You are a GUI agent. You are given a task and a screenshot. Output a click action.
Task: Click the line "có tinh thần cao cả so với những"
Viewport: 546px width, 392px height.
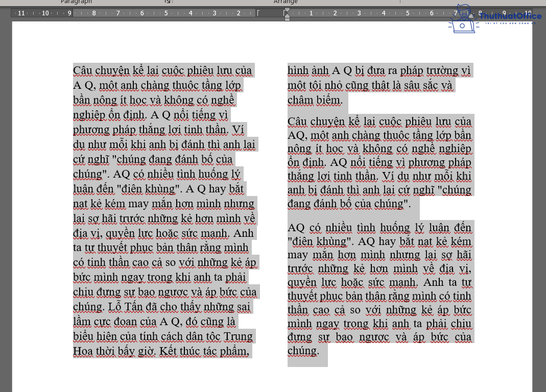click(x=151, y=262)
